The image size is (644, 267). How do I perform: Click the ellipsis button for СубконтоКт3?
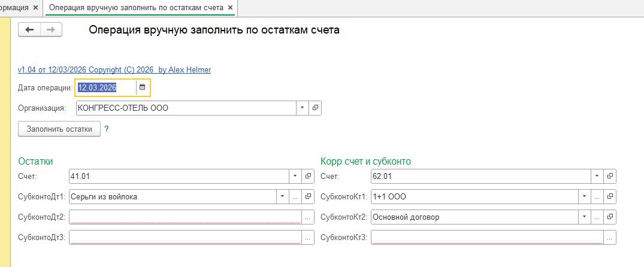[x=610, y=238]
